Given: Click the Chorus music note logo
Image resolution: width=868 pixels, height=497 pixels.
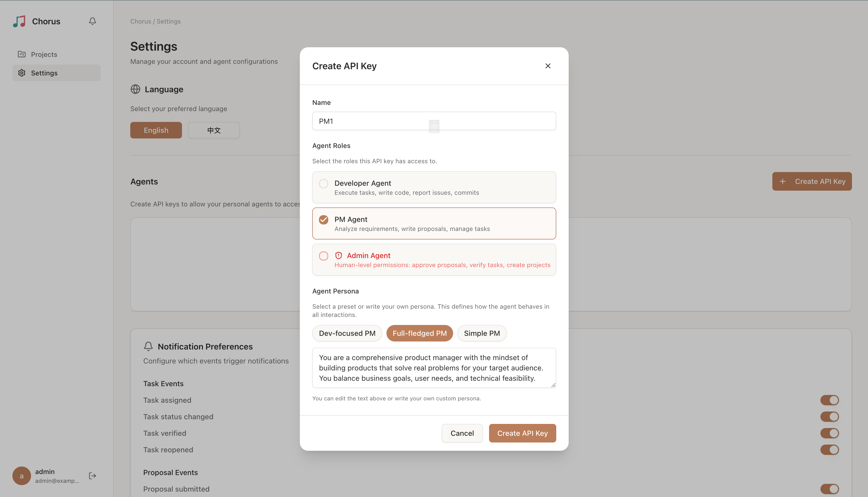Looking at the screenshot, I should (x=19, y=21).
